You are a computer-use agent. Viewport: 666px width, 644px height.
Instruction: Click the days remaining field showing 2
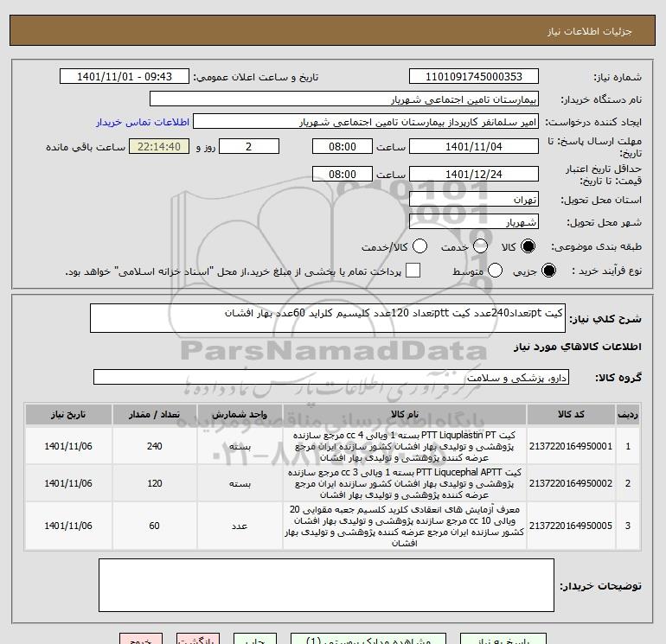click(249, 146)
